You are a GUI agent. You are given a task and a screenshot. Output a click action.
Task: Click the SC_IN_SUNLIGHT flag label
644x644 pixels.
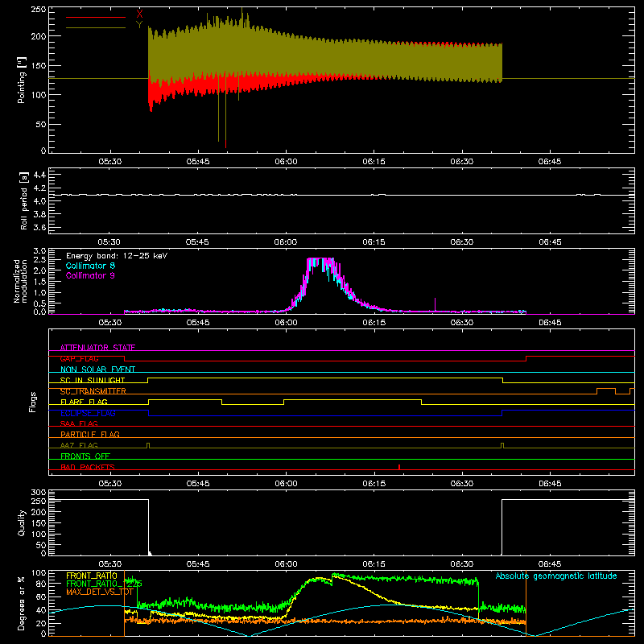[93, 380]
